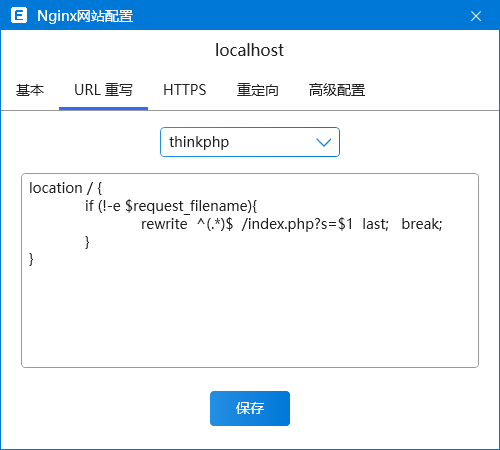Go to the 重定向 tab
This screenshot has width=500, height=450.
[258, 90]
